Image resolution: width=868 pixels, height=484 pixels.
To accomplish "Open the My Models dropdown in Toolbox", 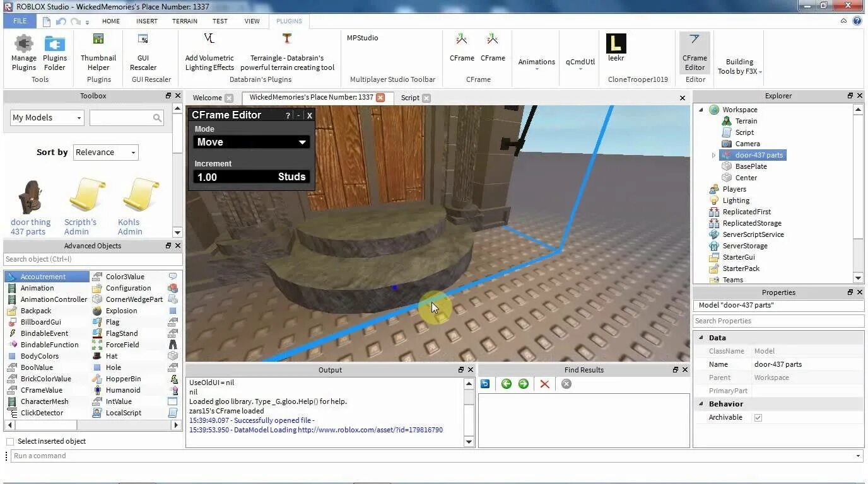I will point(47,118).
